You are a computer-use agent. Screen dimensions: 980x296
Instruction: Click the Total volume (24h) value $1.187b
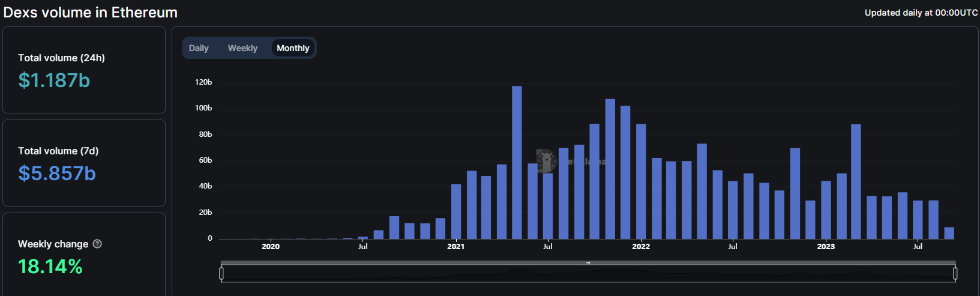point(54,80)
